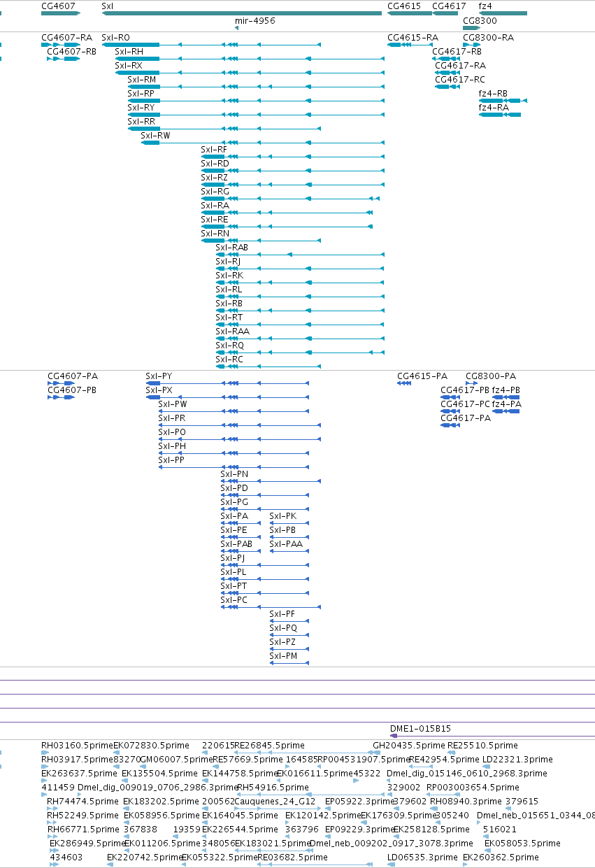Open the CG4617-PC protein feature
The width and height of the screenshot is (595, 868).
(x=465, y=404)
